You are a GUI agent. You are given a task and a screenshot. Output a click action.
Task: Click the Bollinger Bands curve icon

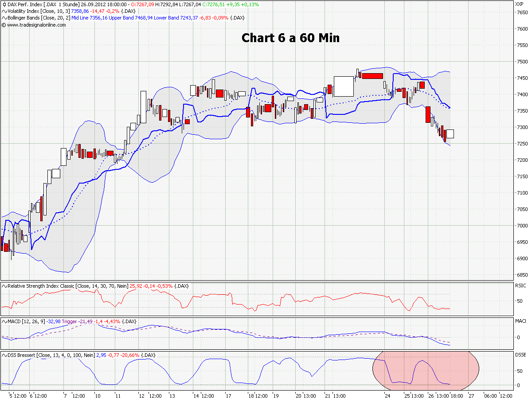pyautogui.click(x=4, y=18)
